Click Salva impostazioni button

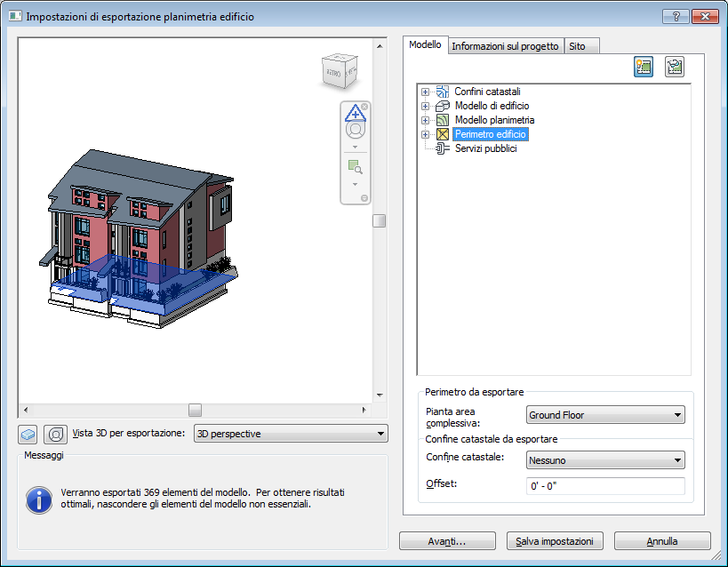555,541
